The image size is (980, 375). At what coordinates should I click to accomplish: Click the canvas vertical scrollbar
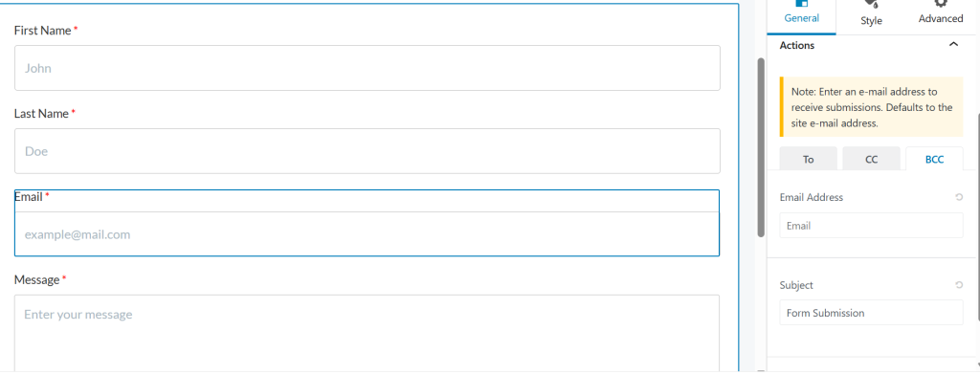click(761, 147)
